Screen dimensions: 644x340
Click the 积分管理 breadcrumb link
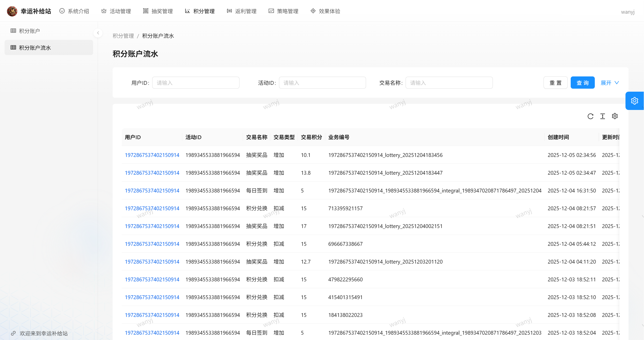123,36
